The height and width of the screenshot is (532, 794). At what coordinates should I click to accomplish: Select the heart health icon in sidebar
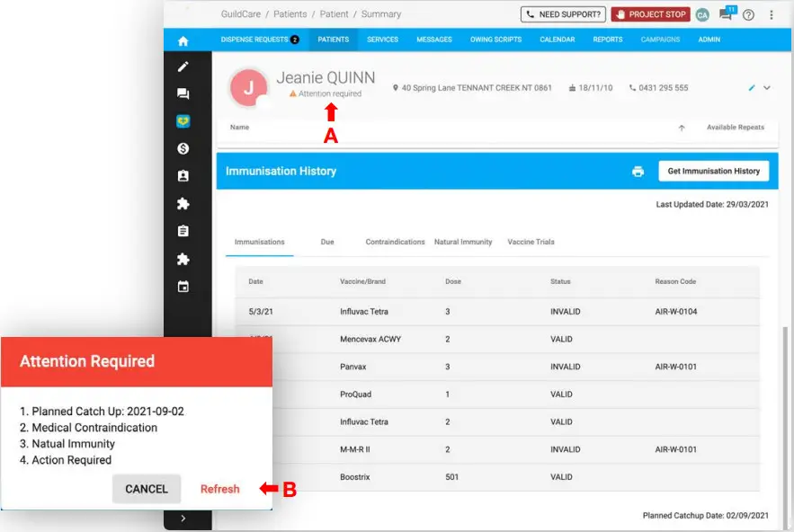[x=183, y=121]
